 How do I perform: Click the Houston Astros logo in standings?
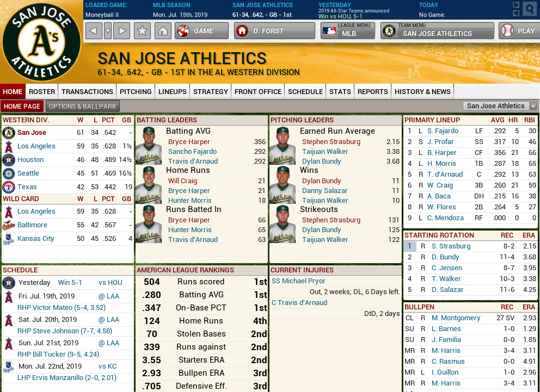coord(9,160)
